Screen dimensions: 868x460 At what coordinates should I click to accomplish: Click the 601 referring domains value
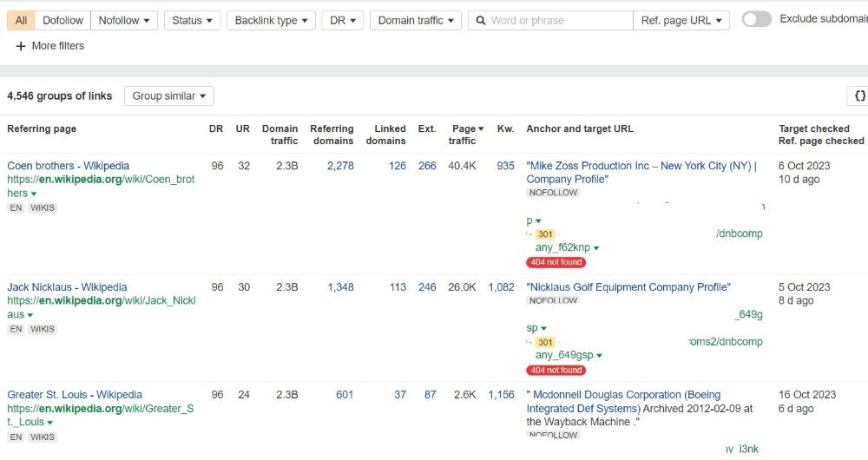[x=345, y=395]
